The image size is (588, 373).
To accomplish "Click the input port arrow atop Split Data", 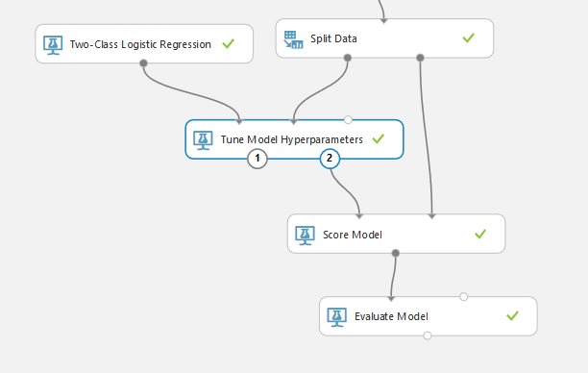I will [x=383, y=21].
